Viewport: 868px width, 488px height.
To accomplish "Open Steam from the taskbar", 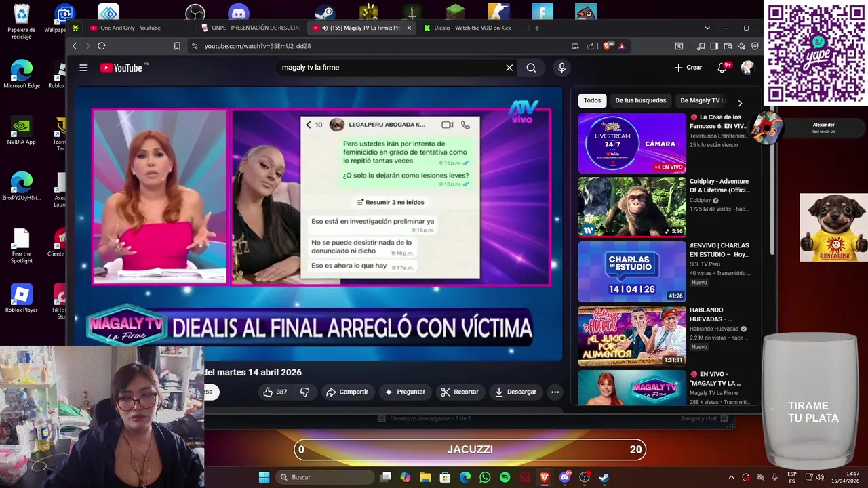I will click(x=604, y=477).
